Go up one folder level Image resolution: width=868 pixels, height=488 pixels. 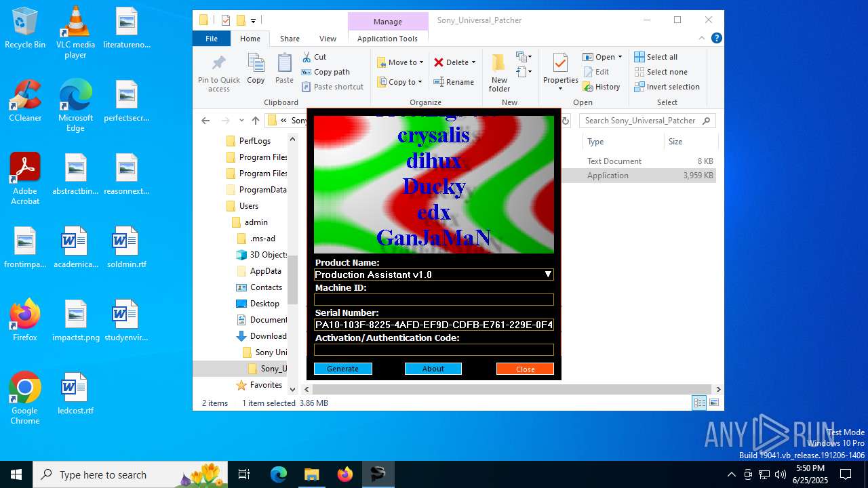(255, 121)
